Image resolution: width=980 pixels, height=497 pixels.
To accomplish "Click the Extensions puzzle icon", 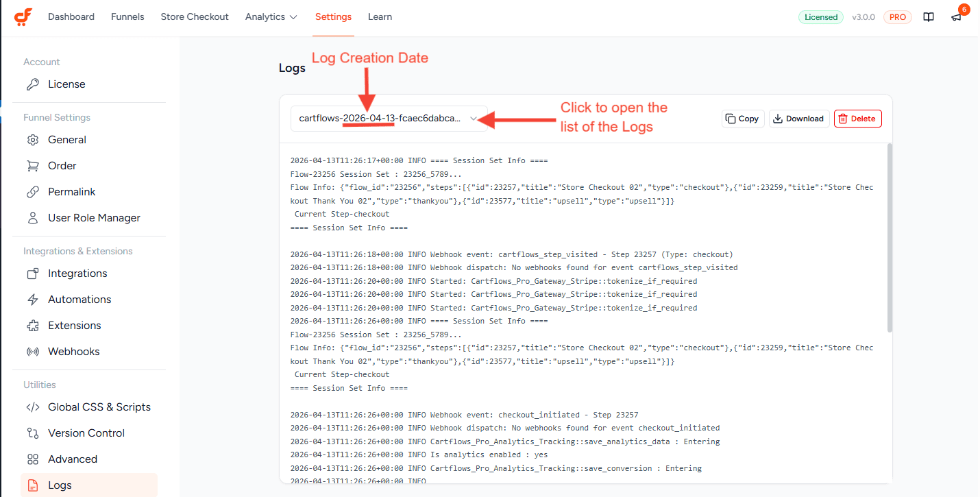I will (x=33, y=326).
